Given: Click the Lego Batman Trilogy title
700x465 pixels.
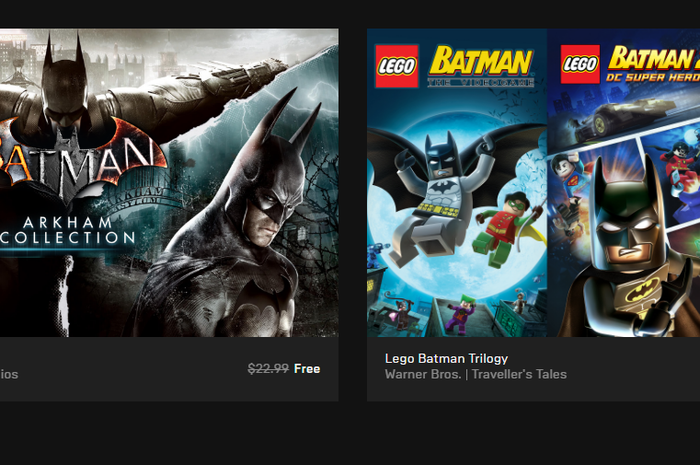Looking at the screenshot, I should (446, 358).
